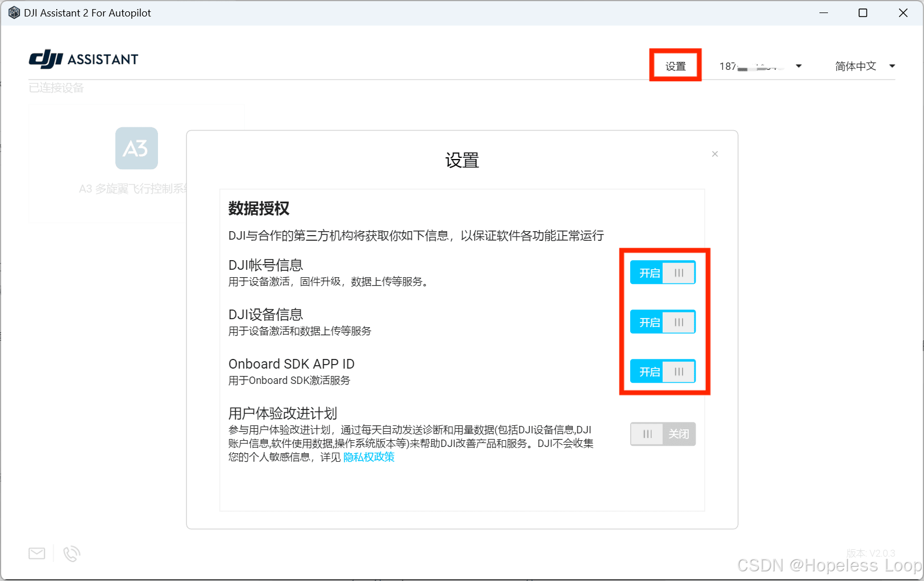
Task: Expand the account dropdown starting with 187
Action: coord(760,66)
